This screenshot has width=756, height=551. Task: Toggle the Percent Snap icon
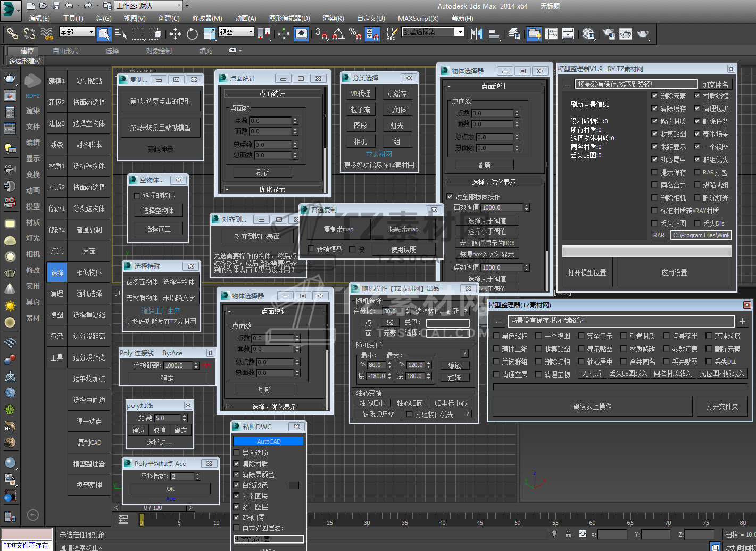click(x=355, y=34)
